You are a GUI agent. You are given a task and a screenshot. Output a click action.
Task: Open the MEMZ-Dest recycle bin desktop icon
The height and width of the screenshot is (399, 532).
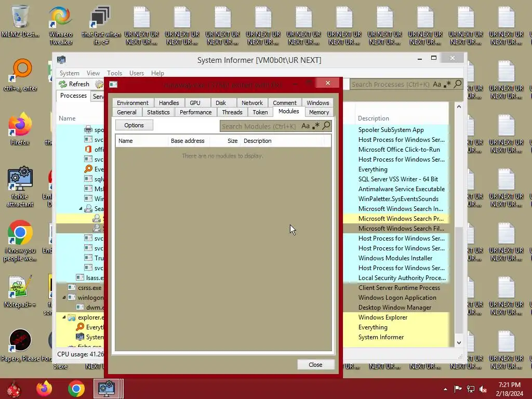(20, 21)
